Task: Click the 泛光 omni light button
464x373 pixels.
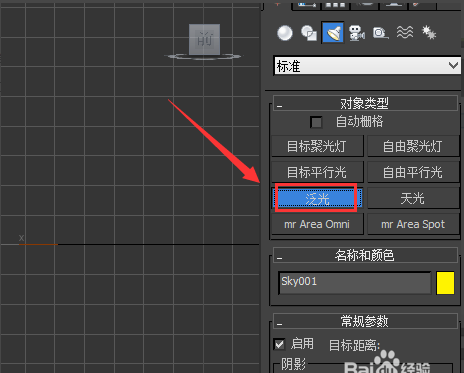Action: point(317,198)
